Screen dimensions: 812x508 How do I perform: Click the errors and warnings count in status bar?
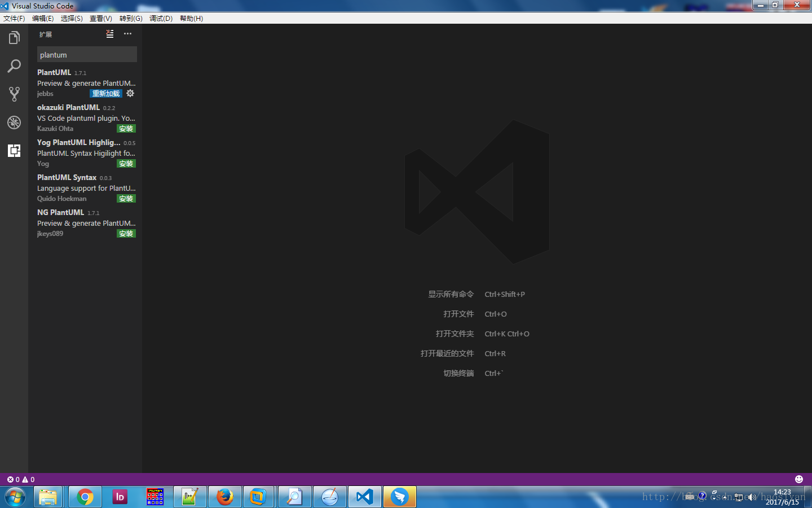coord(21,479)
